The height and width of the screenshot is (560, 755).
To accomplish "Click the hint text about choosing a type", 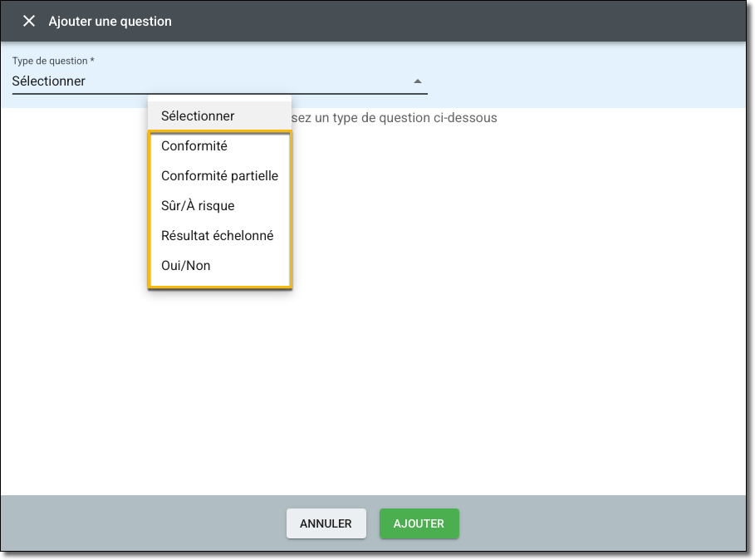I will pyautogui.click(x=395, y=118).
